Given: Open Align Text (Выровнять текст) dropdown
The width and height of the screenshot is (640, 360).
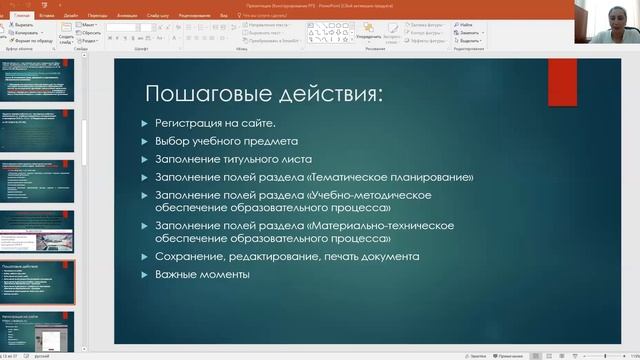Looking at the screenshot, I should pos(263,33).
